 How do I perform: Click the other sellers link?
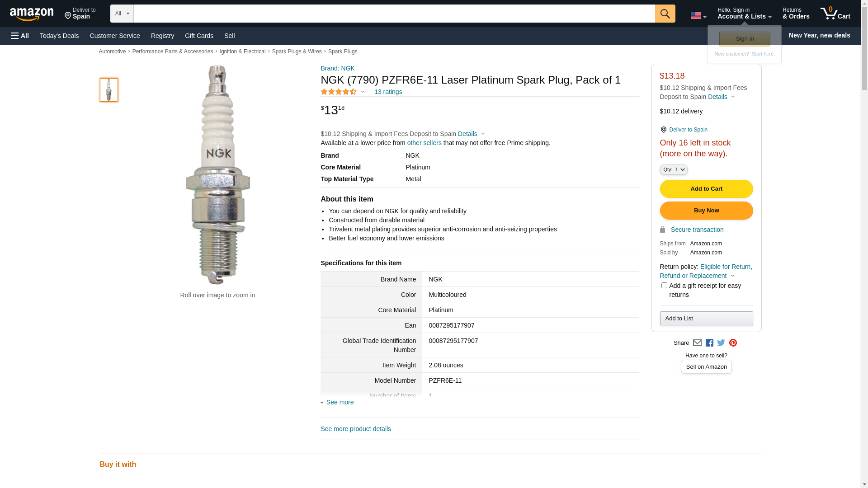(x=424, y=143)
